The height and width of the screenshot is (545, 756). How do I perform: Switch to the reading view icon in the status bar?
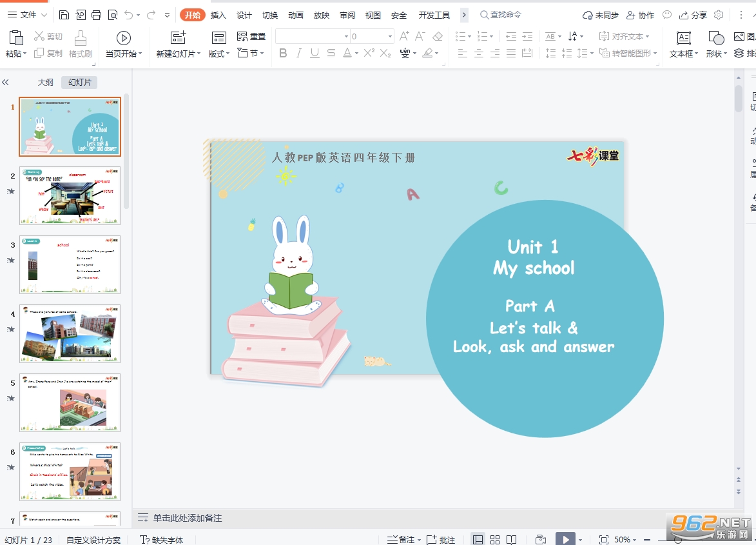click(512, 540)
